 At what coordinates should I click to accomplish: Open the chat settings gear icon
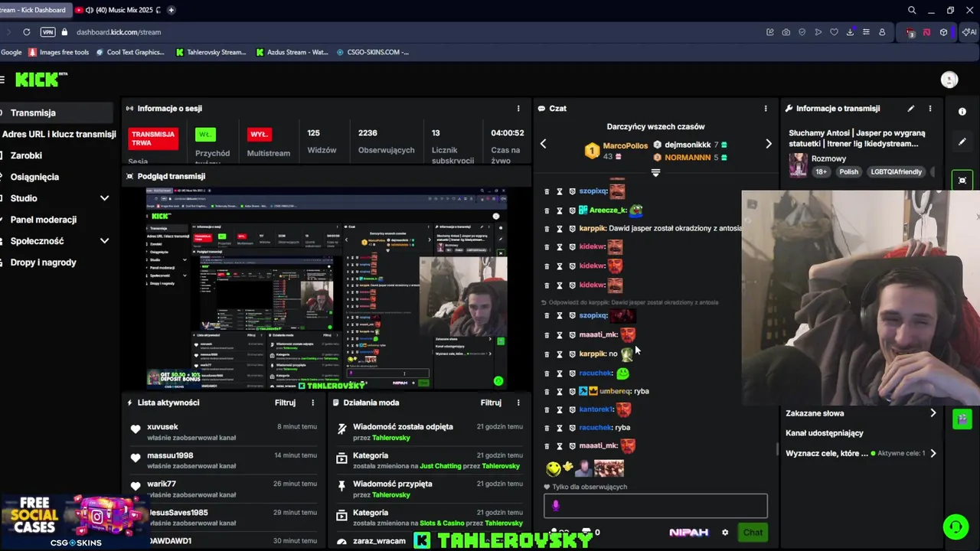725,533
